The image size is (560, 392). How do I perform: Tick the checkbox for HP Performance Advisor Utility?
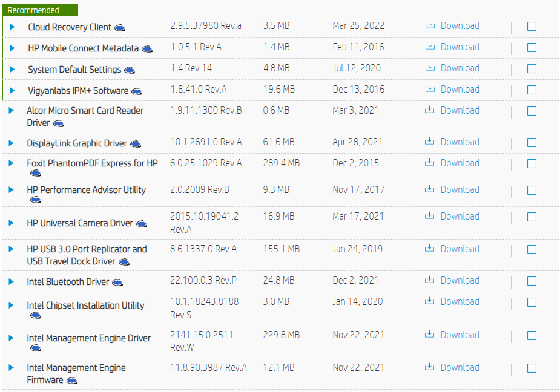tap(532, 191)
